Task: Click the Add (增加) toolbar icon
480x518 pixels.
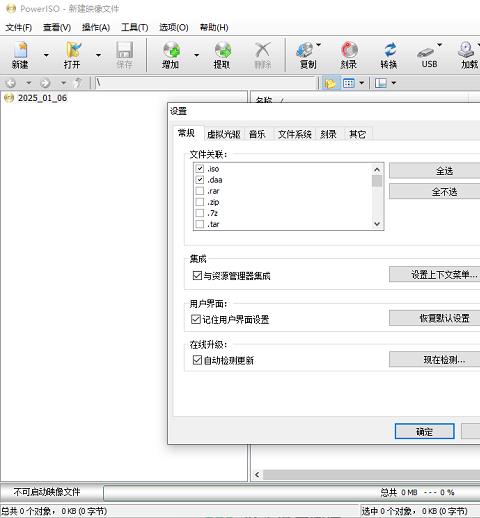Action: 171,55
